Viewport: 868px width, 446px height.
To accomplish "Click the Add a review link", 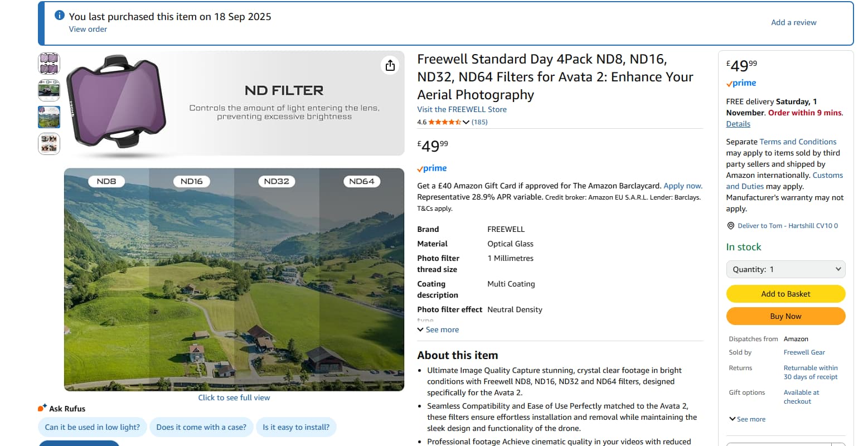I will (x=793, y=22).
